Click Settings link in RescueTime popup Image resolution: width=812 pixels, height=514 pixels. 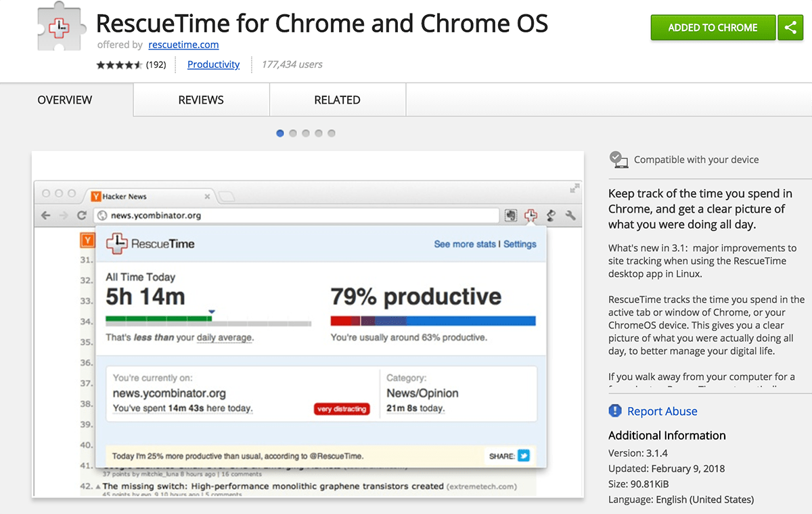click(x=520, y=244)
